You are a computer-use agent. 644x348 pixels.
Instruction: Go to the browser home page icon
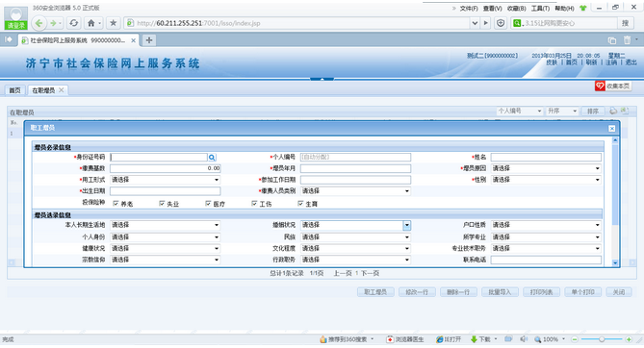tap(91, 23)
